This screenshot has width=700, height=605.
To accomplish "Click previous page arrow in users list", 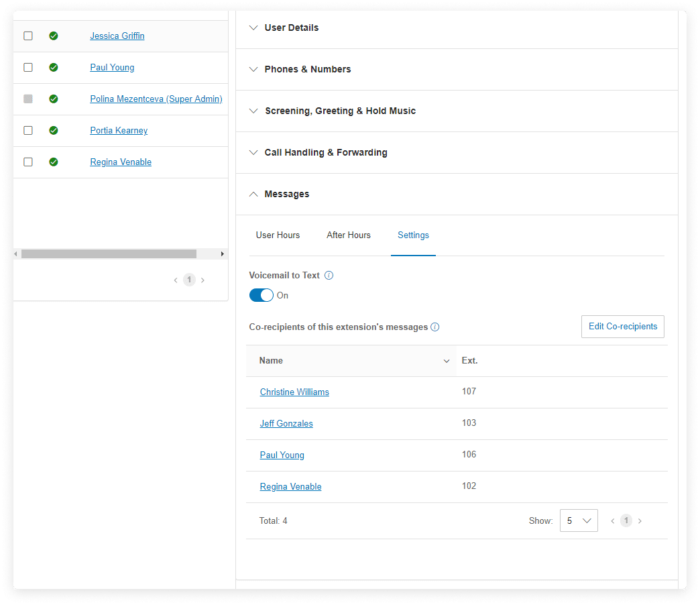I will pos(176,280).
